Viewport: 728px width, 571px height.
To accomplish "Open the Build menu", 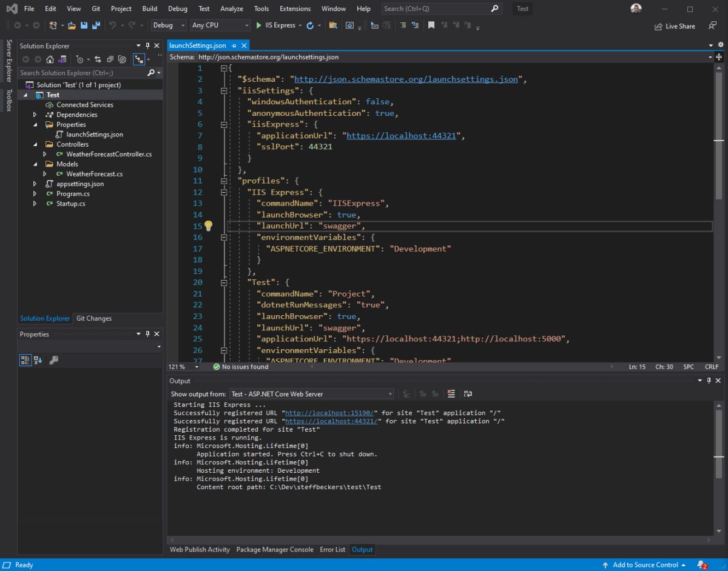I will tap(149, 8).
